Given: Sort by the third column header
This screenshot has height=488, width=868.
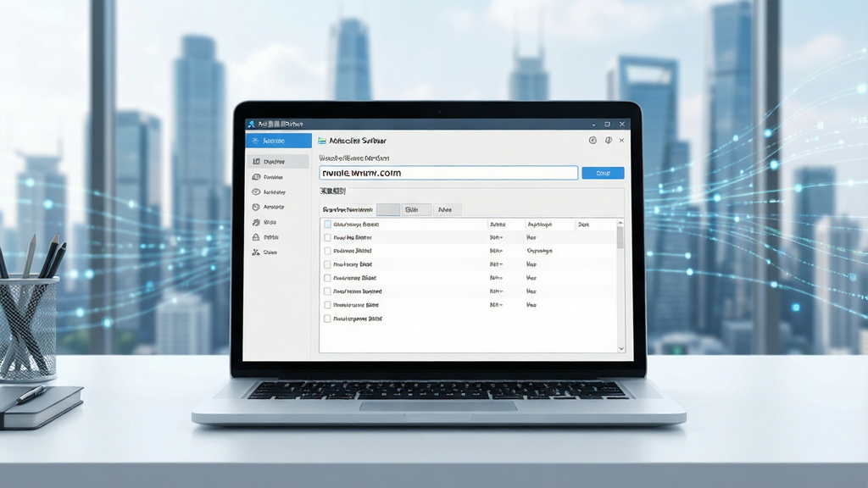Looking at the screenshot, I should (540, 225).
